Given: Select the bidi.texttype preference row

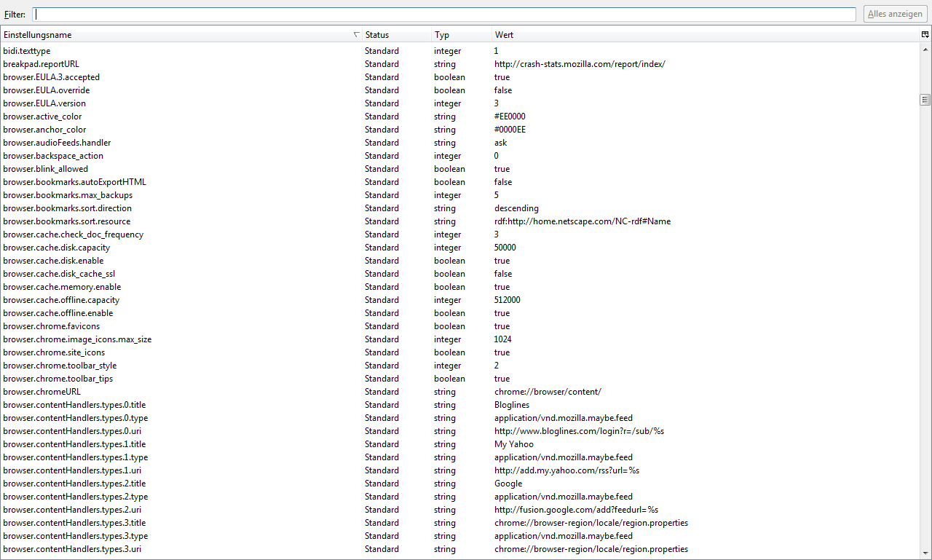Looking at the screenshot, I should (460, 51).
